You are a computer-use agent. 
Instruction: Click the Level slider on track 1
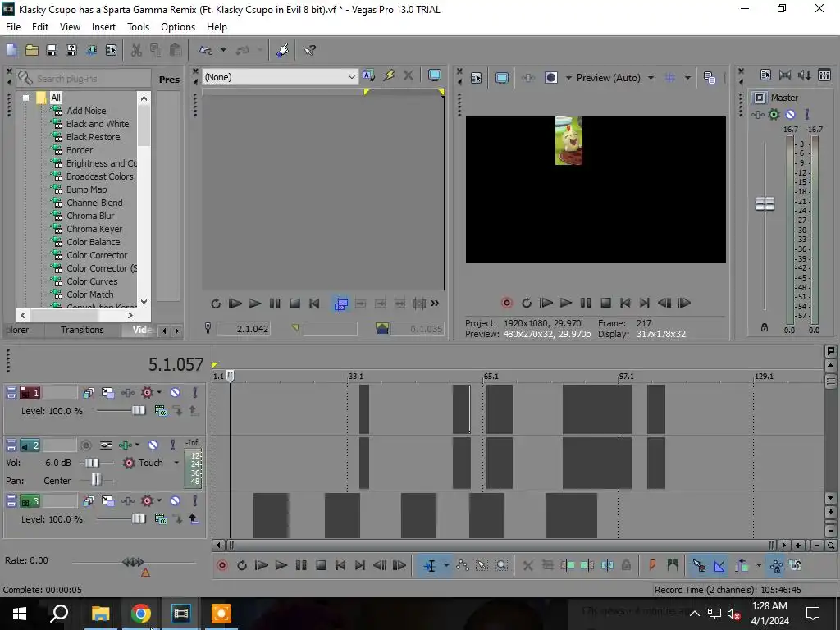point(138,411)
